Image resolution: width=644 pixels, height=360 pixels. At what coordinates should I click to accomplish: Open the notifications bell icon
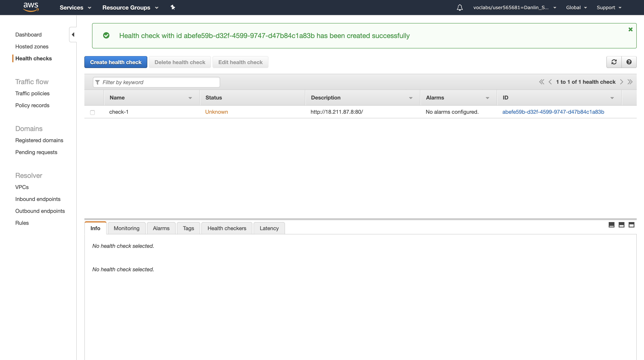coord(460,7)
